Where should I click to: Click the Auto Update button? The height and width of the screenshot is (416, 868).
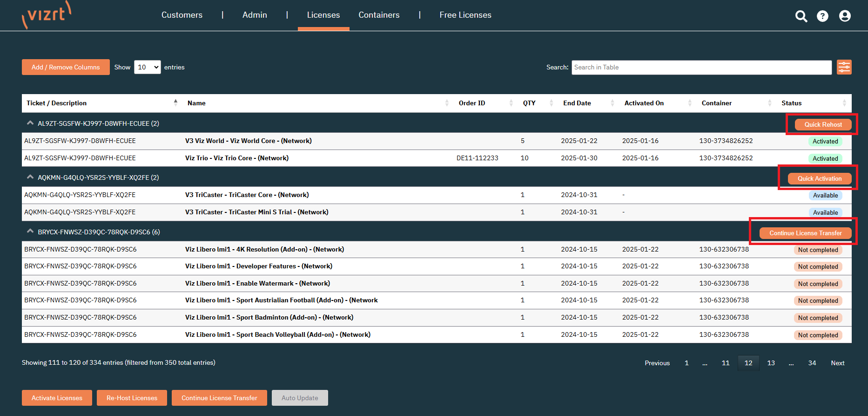[300, 398]
